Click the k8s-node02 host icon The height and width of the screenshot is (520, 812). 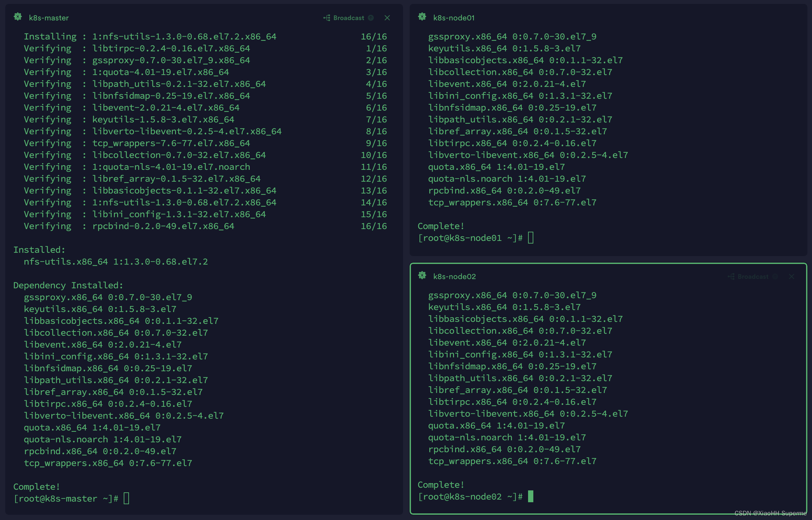click(x=422, y=275)
